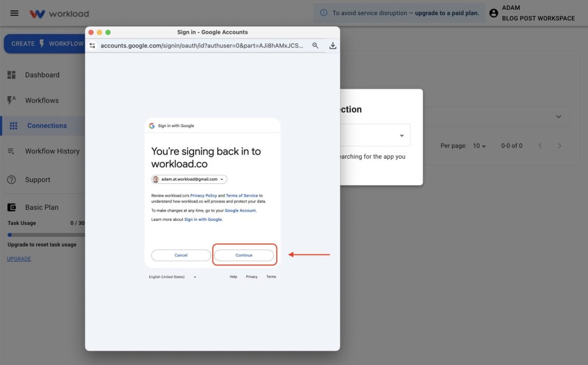Click Privacy in sign-in footer
Screen dimensions: 588x365
click(x=252, y=276)
